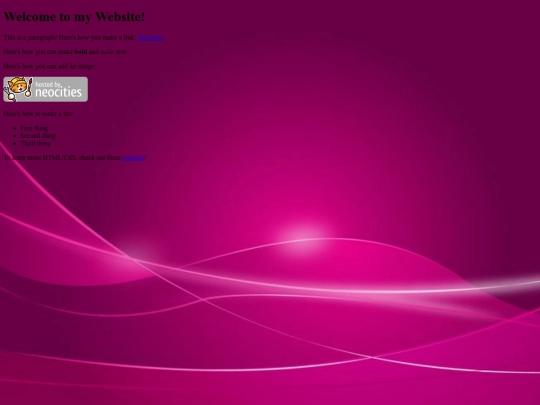Click the 'This is a paragraph!' sentence
This screenshot has height=405, width=540.
point(30,38)
